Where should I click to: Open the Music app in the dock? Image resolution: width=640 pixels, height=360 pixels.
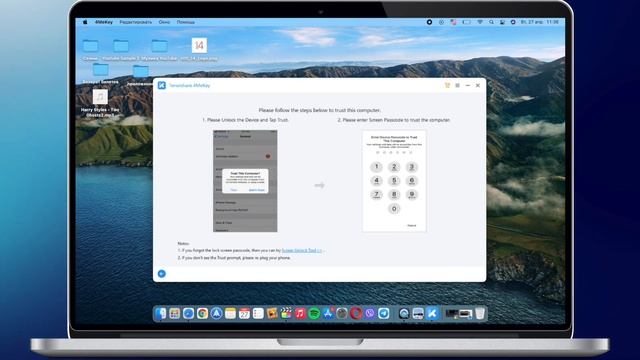(x=300, y=313)
